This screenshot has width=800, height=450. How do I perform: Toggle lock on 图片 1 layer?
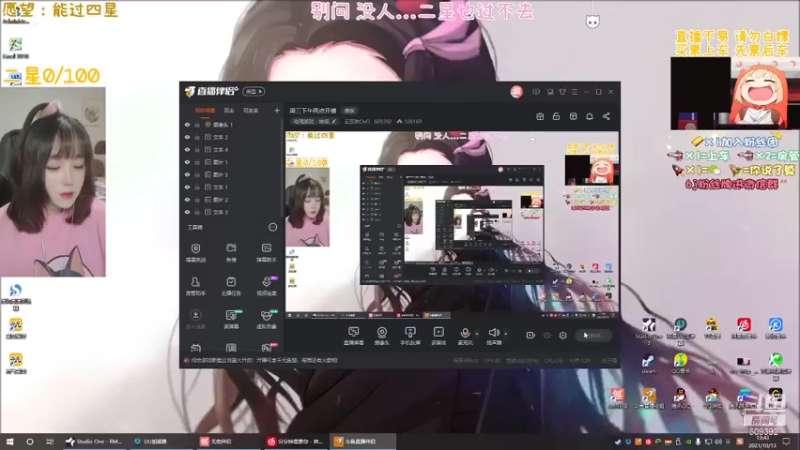pos(197,162)
